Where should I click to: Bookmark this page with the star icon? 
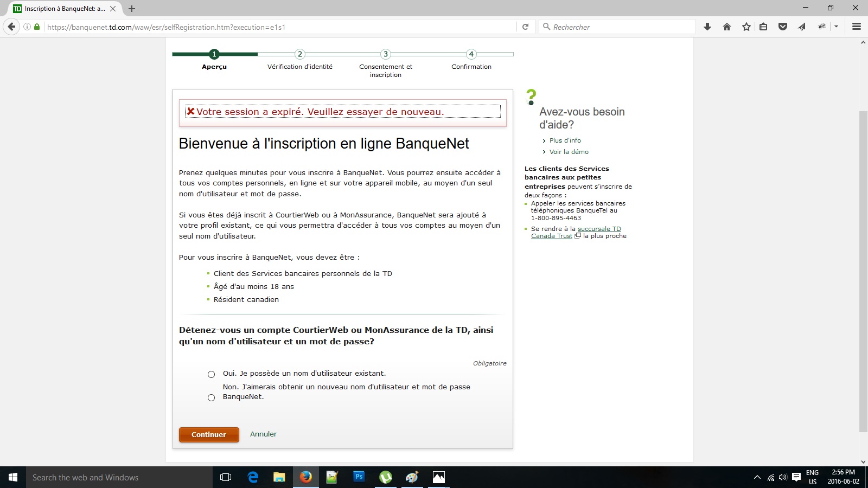click(x=746, y=27)
